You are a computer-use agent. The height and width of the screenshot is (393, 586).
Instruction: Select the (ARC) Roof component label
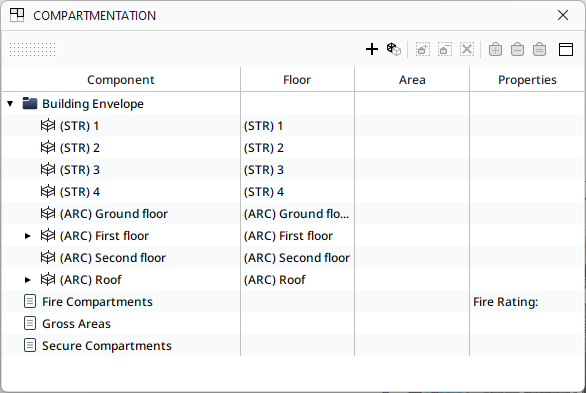(90, 280)
